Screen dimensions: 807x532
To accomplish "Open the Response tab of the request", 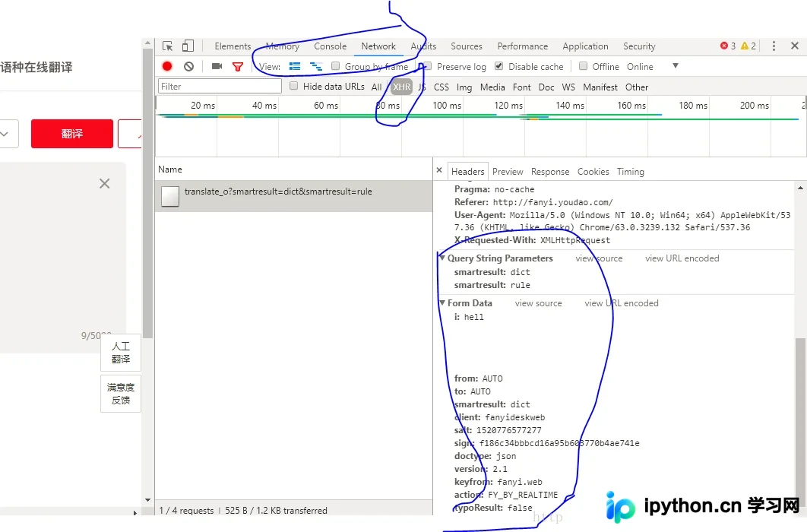I will pyautogui.click(x=550, y=171).
